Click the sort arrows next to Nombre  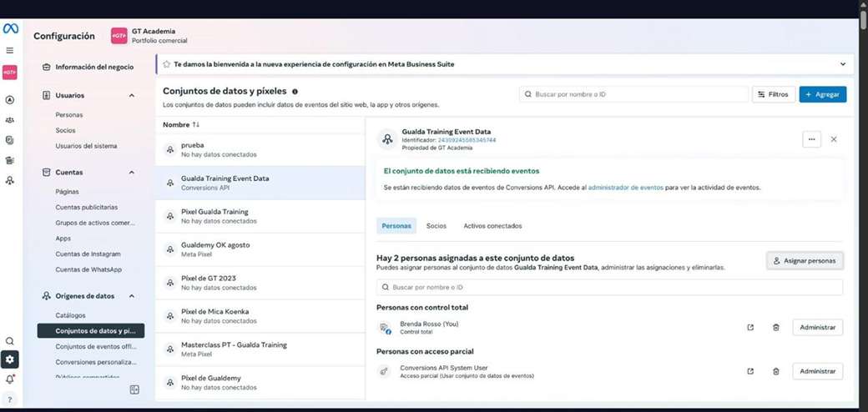[196, 125]
